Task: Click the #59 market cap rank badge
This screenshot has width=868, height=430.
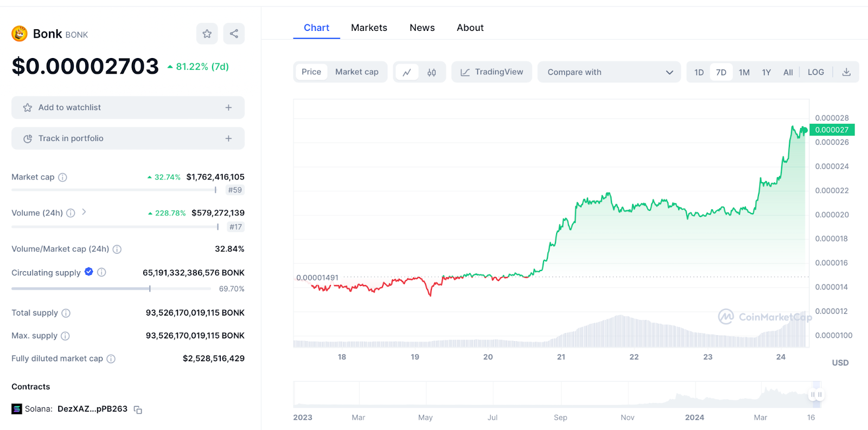Action: click(235, 190)
